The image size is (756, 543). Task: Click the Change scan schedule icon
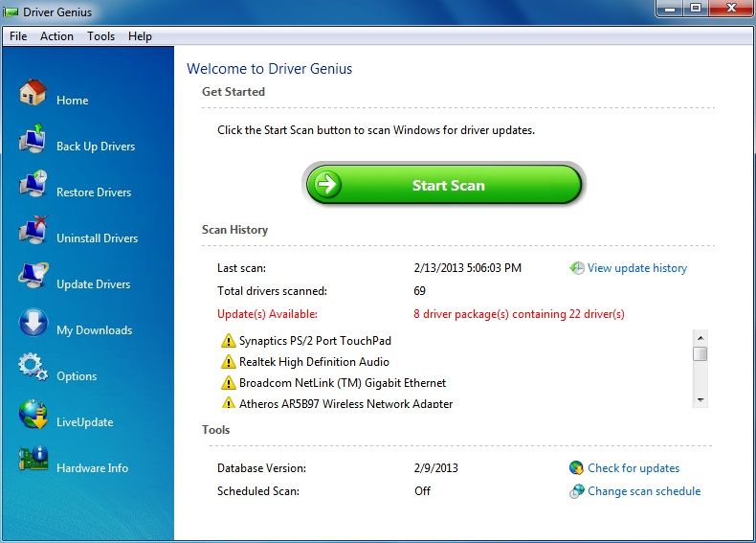coord(576,491)
